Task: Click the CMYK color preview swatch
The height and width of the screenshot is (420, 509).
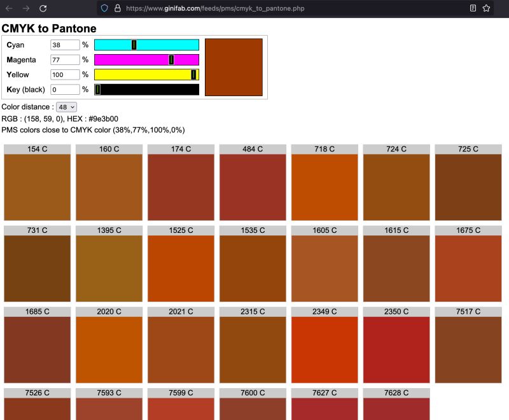Action: pyautogui.click(x=233, y=66)
